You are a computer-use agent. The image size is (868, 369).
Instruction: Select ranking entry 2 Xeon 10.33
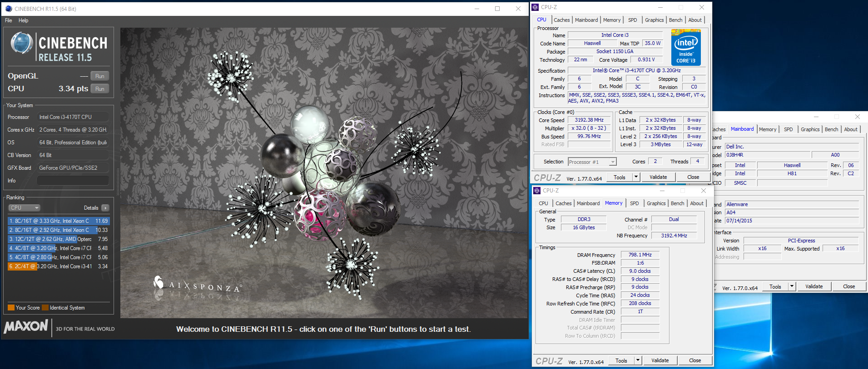pyautogui.click(x=58, y=230)
